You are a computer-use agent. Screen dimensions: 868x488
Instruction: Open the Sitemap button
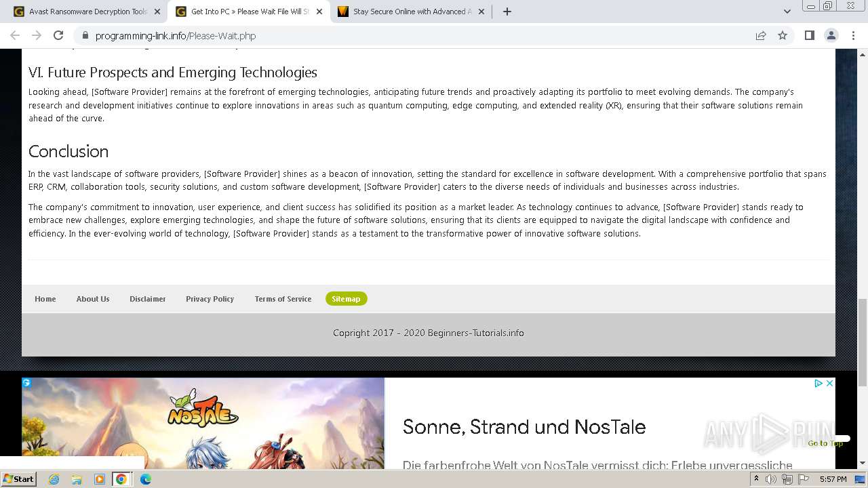click(x=346, y=299)
